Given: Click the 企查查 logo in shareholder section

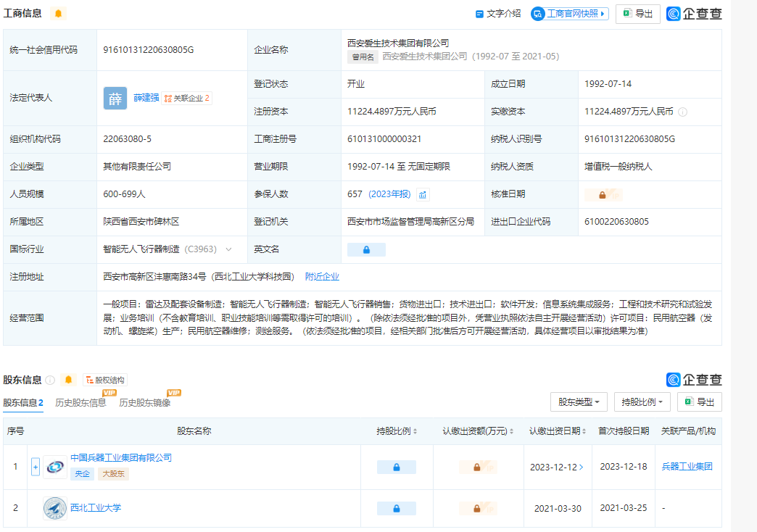Looking at the screenshot, I should 694,380.
